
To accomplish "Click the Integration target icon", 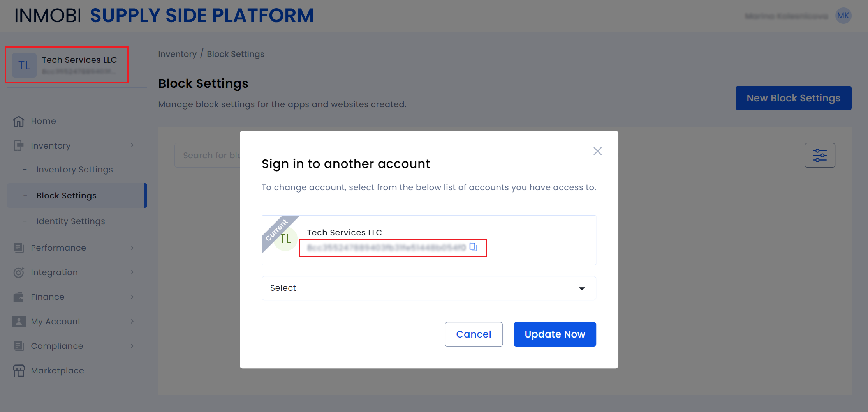I will [19, 272].
